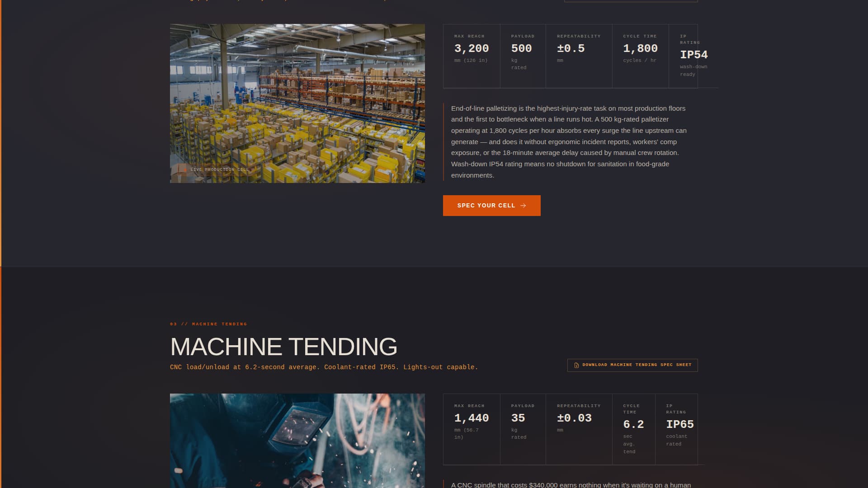The width and height of the screenshot is (868, 488).
Task: Click the arrow icon inside SPEC YOUR CELL button
Action: [x=523, y=206]
